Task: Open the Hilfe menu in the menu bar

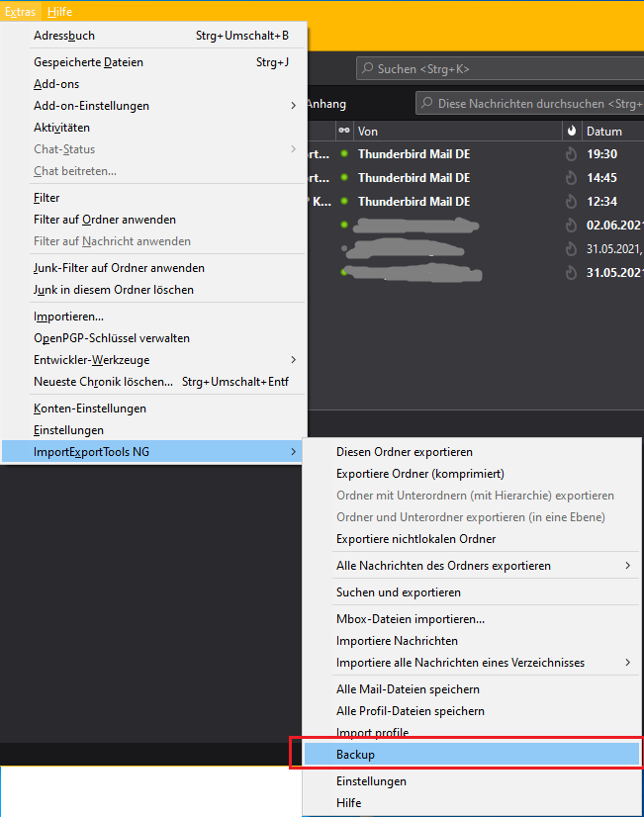Action: point(59,12)
